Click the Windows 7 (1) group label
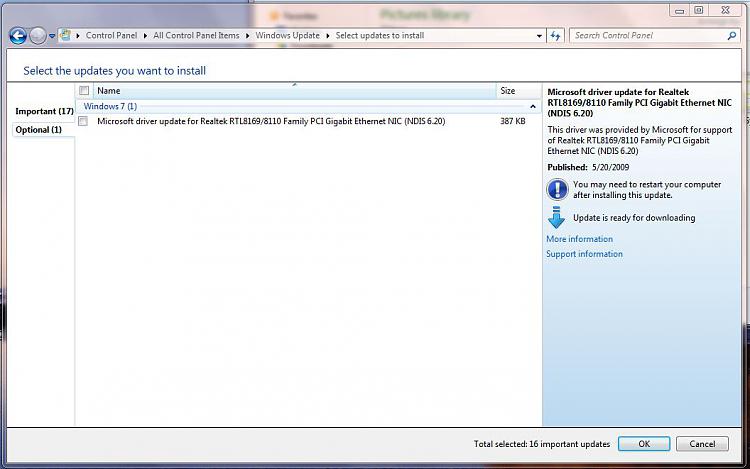The height and width of the screenshot is (469, 750). (110, 106)
